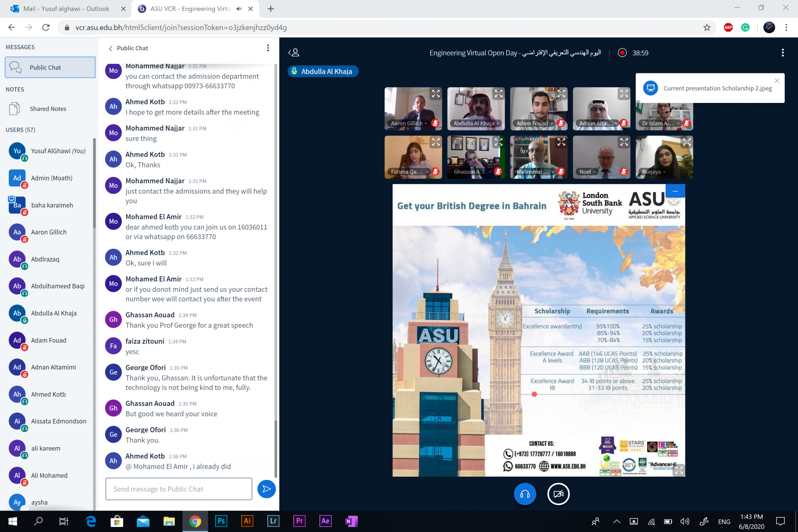Make Ruqaya webcam fullscreen

point(687,142)
